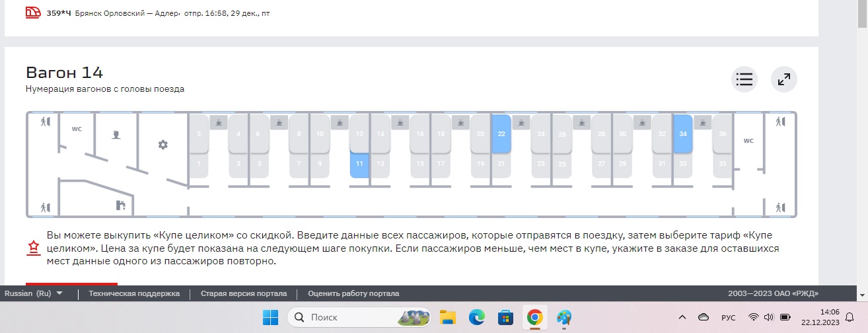The height and width of the screenshot is (333, 868).
Task: Expand the carriage map to fullscreen
Action: pyautogui.click(x=784, y=79)
